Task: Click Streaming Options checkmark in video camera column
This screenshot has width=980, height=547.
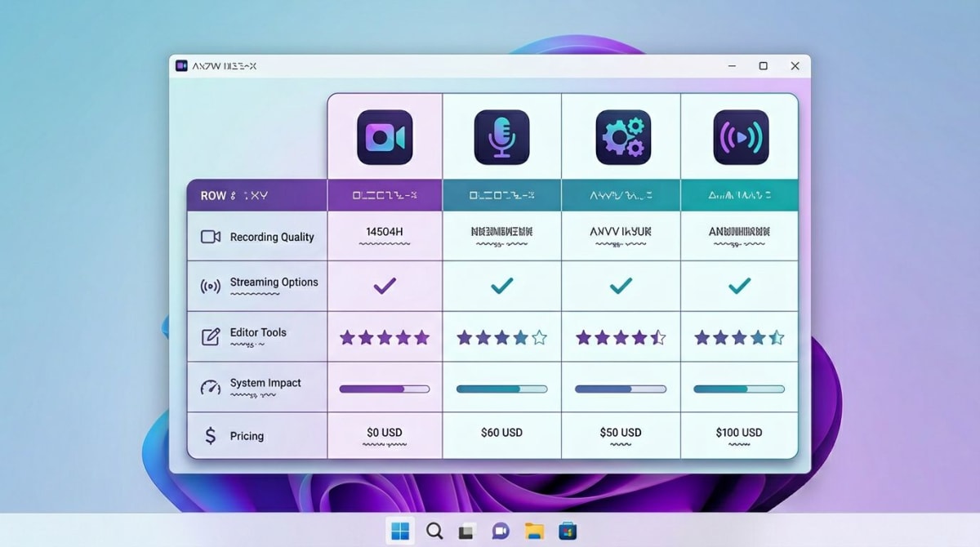Action: pyautogui.click(x=385, y=286)
